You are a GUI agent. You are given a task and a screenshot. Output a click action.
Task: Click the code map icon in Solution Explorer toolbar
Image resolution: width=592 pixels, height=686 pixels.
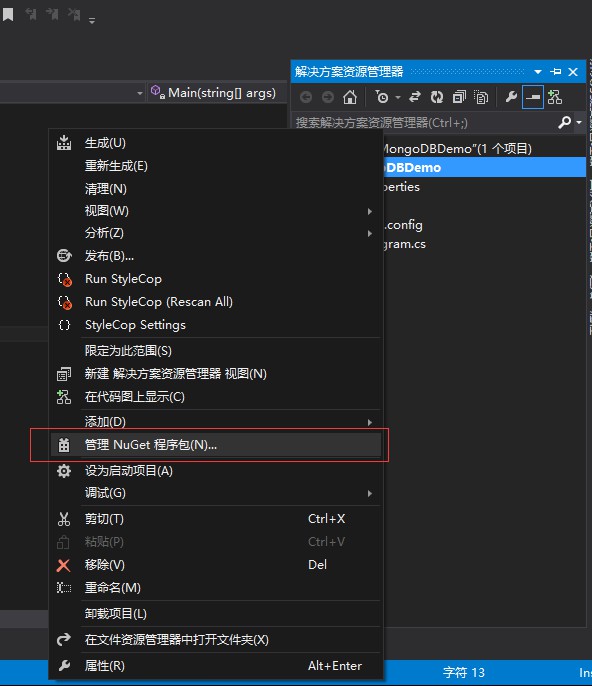tap(555, 97)
